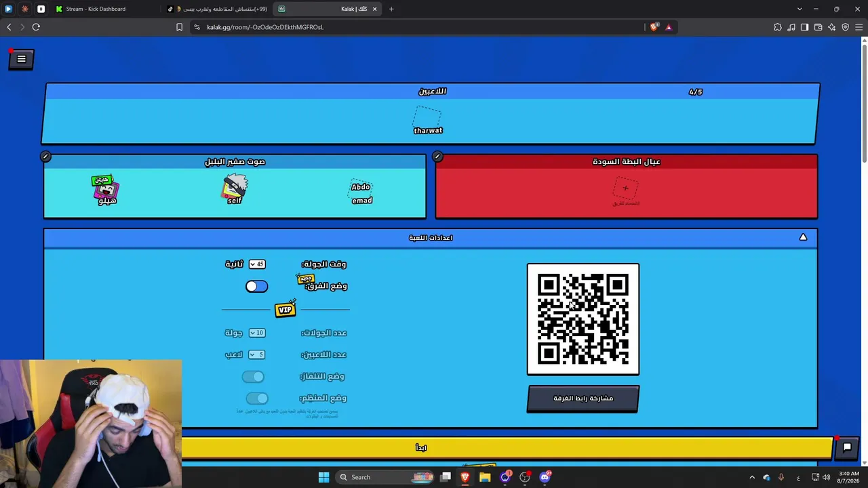Close the Kalak tab
868x488 pixels.
(374, 9)
